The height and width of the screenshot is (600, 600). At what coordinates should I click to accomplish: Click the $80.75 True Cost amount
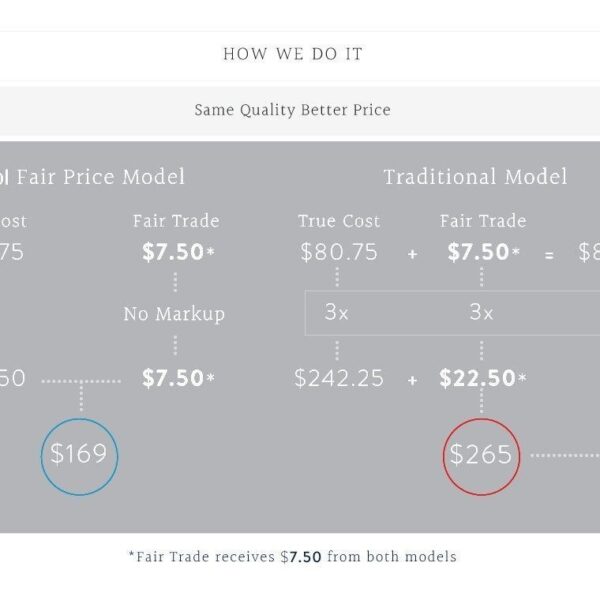point(339,252)
